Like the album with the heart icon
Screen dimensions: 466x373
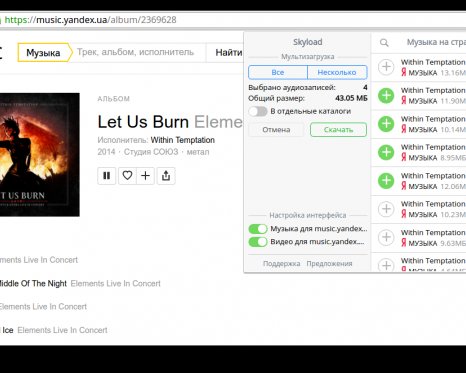pyautogui.click(x=127, y=176)
